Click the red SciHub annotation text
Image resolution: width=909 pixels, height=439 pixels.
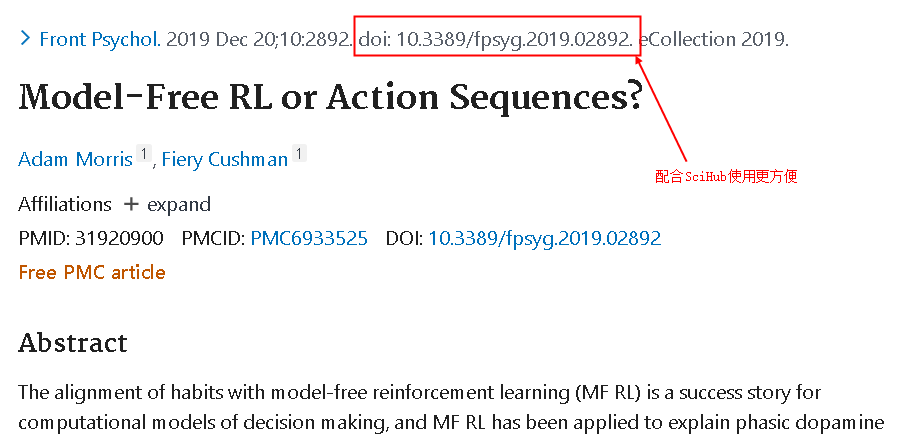[x=725, y=176]
